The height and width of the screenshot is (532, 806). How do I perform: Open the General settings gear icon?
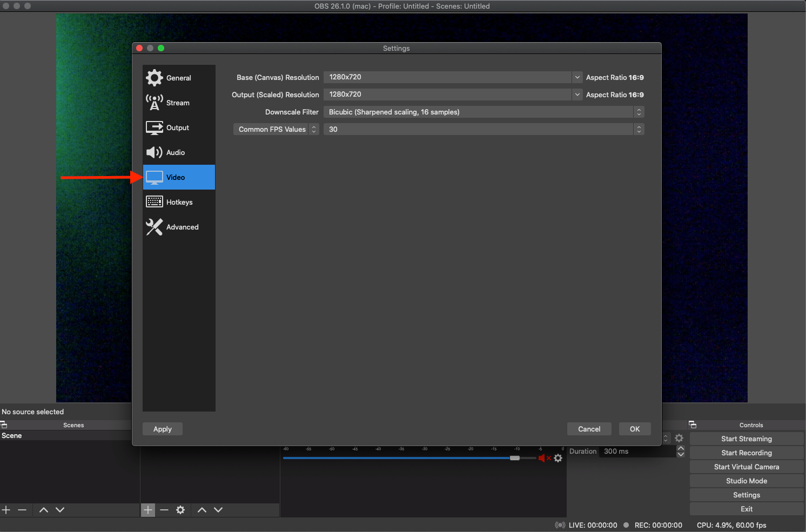(x=155, y=78)
